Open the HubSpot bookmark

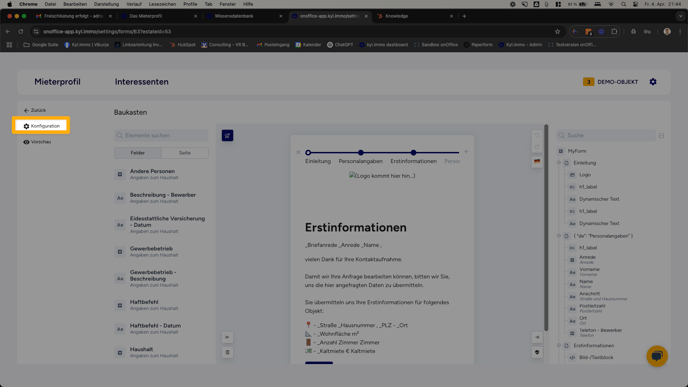click(183, 45)
